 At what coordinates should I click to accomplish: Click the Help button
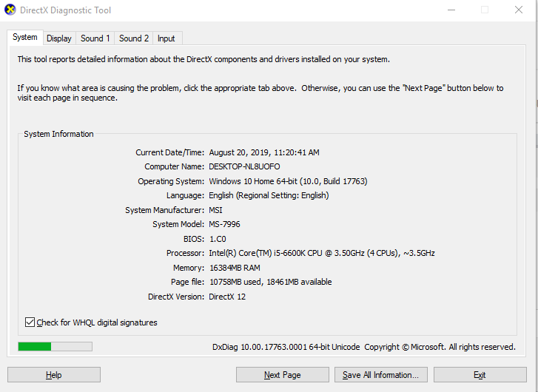pos(54,375)
